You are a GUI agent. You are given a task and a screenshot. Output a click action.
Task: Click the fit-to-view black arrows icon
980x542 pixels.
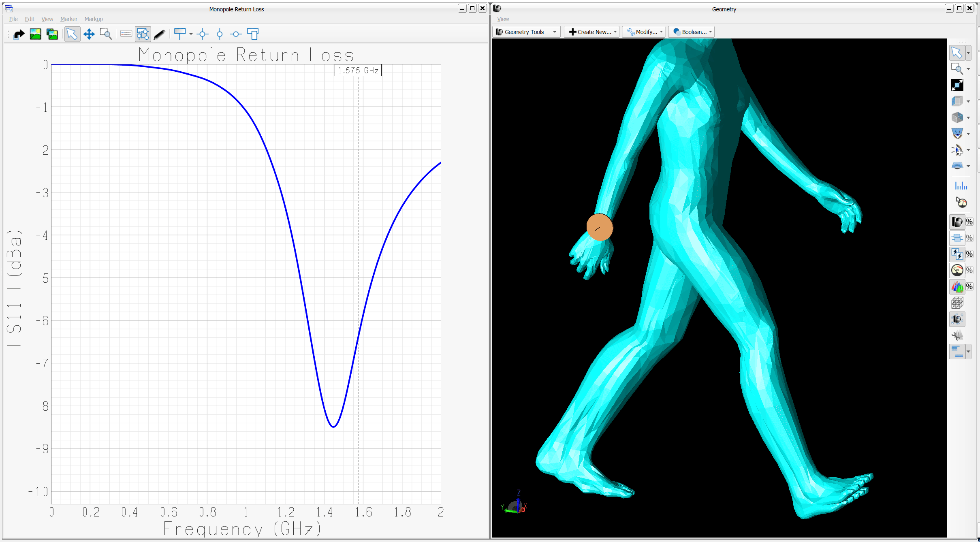(x=957, y=85)
